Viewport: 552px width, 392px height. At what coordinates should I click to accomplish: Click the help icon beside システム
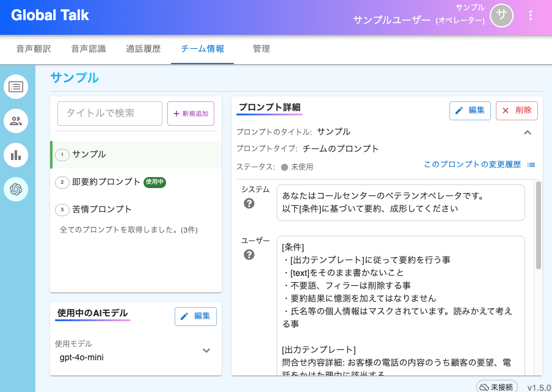point(249,203)
